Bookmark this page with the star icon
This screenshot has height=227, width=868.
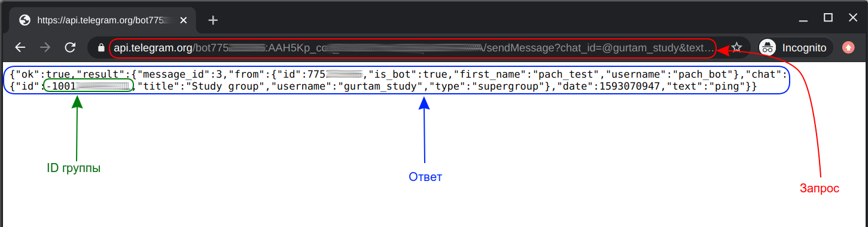tap(737, 47)
